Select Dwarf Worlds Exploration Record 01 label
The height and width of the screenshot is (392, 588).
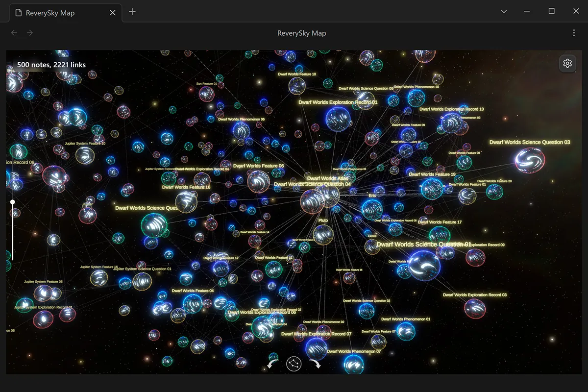338,102
